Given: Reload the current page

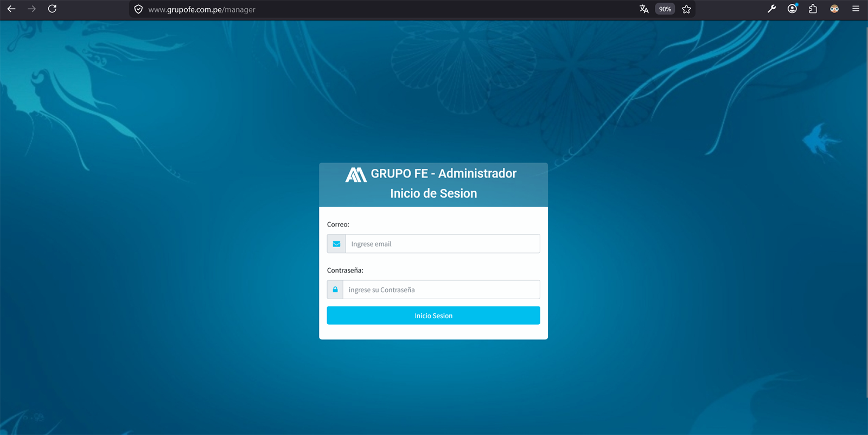Looking at the screenshot, I should point(52,9).
